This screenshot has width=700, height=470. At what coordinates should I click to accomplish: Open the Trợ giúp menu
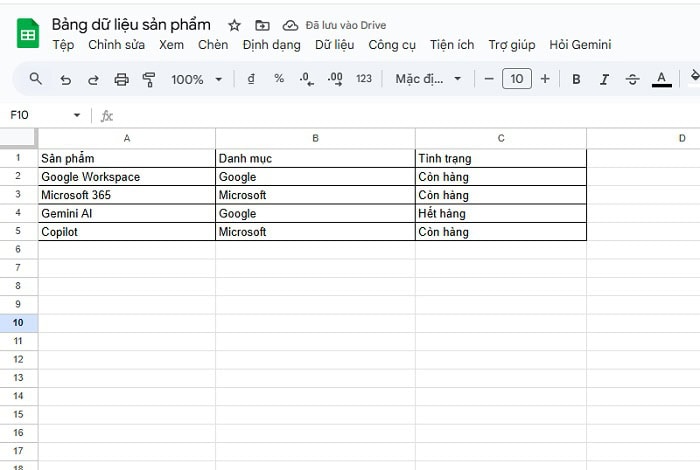512,45
